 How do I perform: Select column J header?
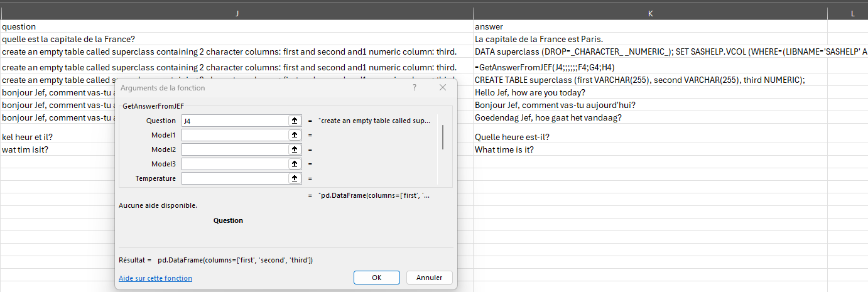click(237, 13)
